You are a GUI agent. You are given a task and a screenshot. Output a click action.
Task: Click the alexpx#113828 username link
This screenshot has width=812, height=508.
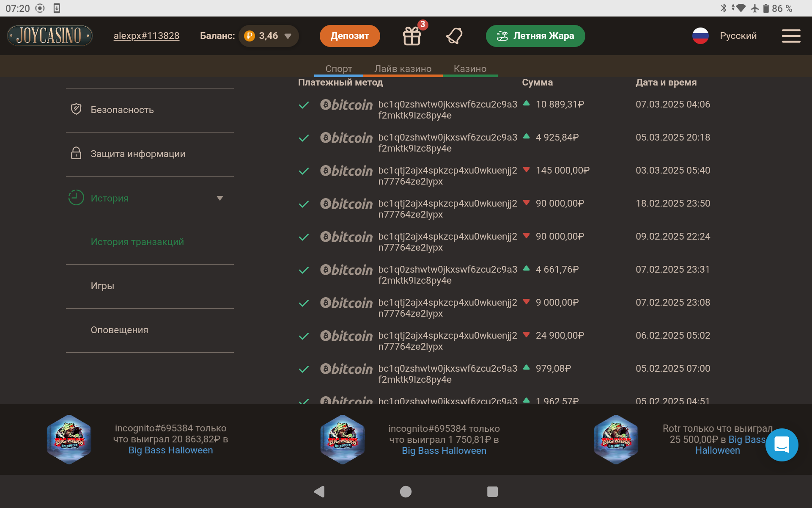[x=146, y=36]
